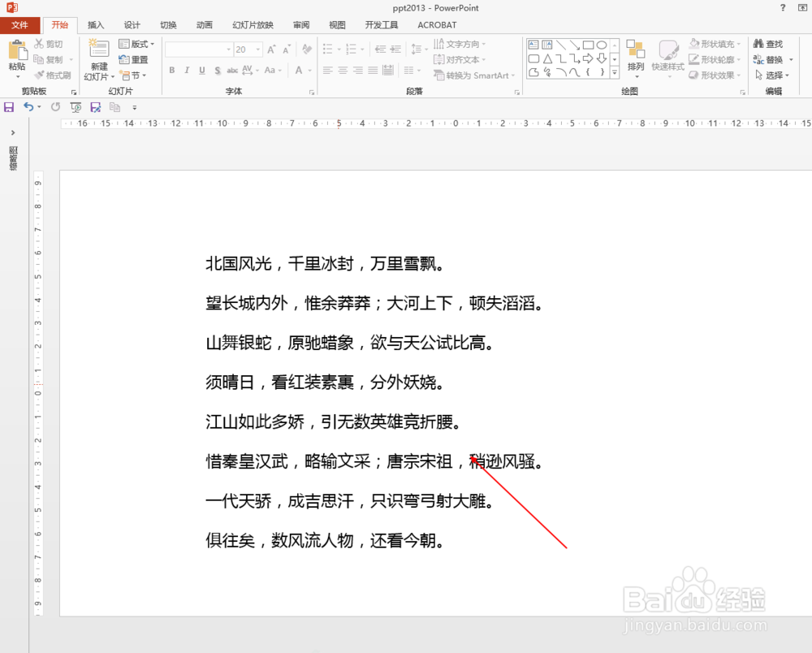Open the font size dropdown showing 20
This screenshot has width=812, height=653.
click(257, 49)
